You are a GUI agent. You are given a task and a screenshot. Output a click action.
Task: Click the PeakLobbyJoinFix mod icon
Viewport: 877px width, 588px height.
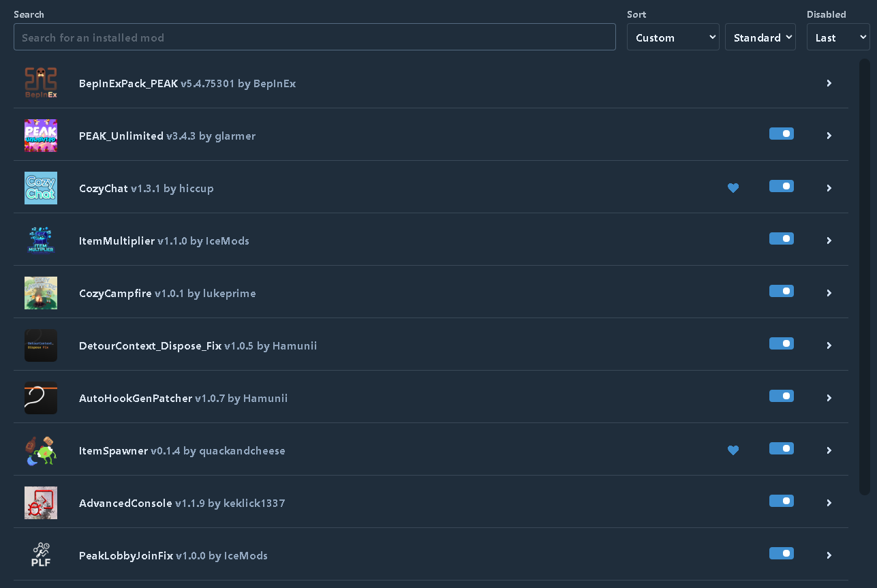pos(41,555)
